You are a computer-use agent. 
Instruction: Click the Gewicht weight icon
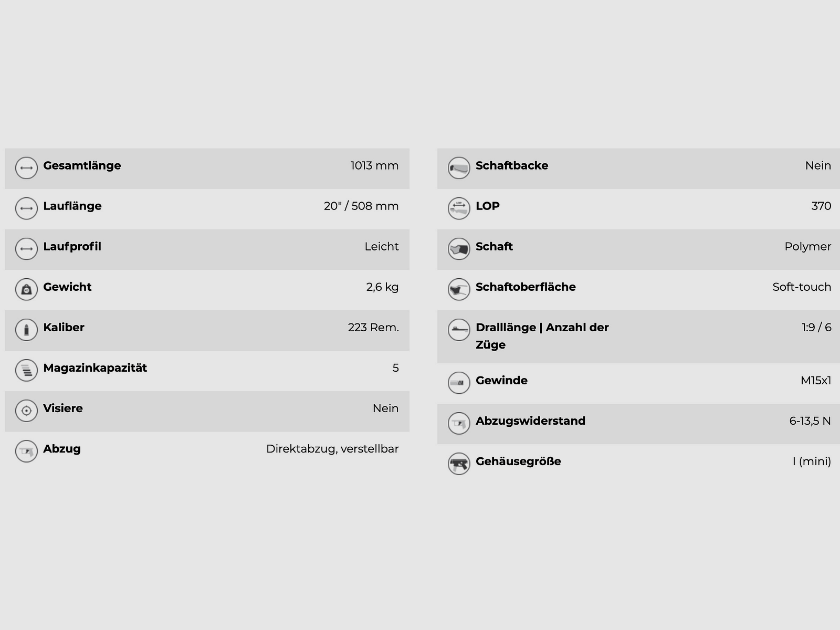point(26,289)
